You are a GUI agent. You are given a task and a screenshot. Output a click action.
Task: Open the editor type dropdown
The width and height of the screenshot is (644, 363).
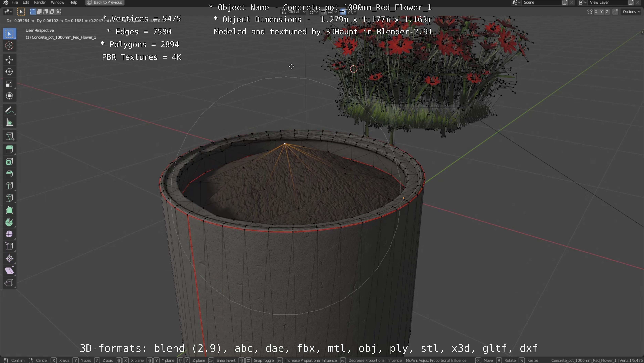(8, 12)
